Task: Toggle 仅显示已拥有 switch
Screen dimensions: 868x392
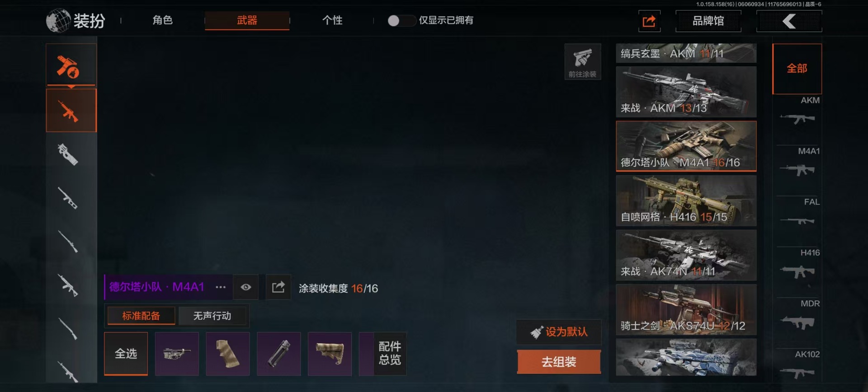Action: tap(401, 21)
